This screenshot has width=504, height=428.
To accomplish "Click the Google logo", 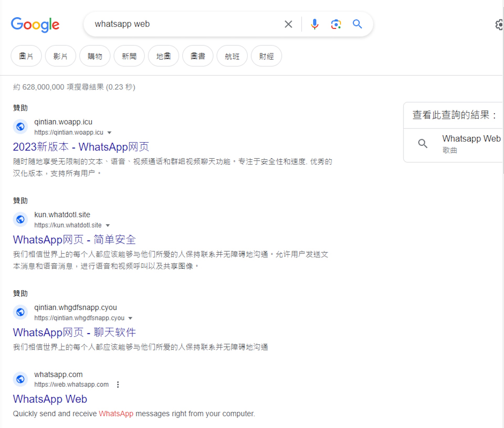I will click(35, 25).
